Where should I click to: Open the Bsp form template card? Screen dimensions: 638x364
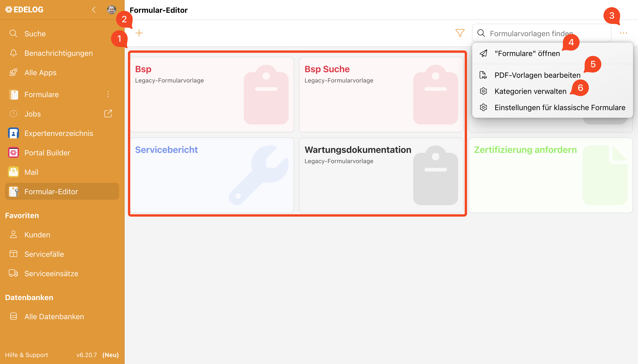[x=212, y=94]
